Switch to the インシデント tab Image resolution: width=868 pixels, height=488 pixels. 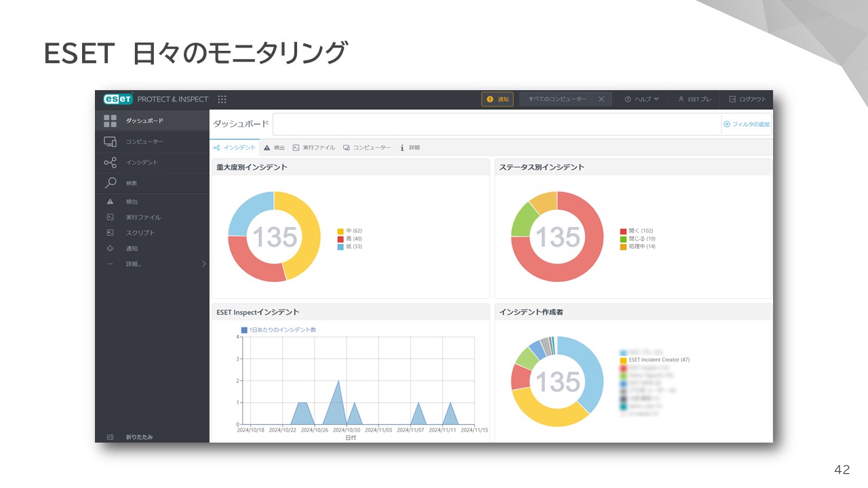pyautogui.click(x=235, y=148)
